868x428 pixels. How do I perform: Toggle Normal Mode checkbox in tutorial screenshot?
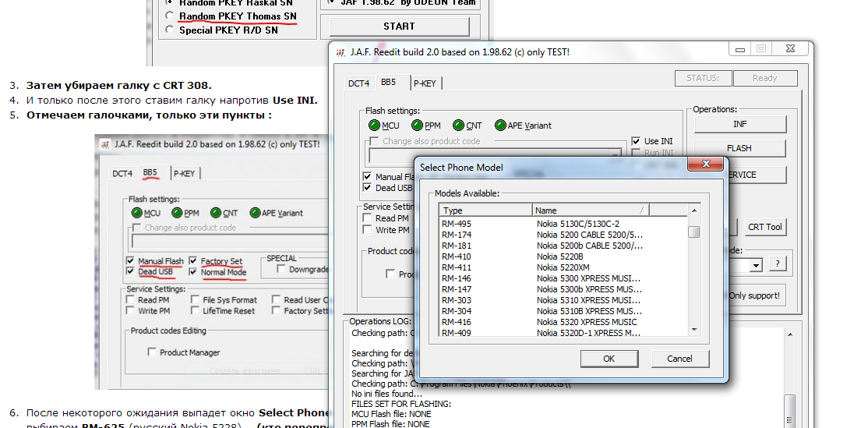click(192, 272)
